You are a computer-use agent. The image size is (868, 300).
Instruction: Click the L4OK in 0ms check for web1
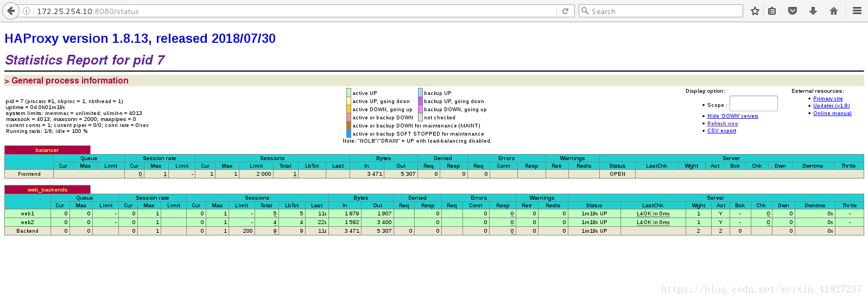point(653,214)
